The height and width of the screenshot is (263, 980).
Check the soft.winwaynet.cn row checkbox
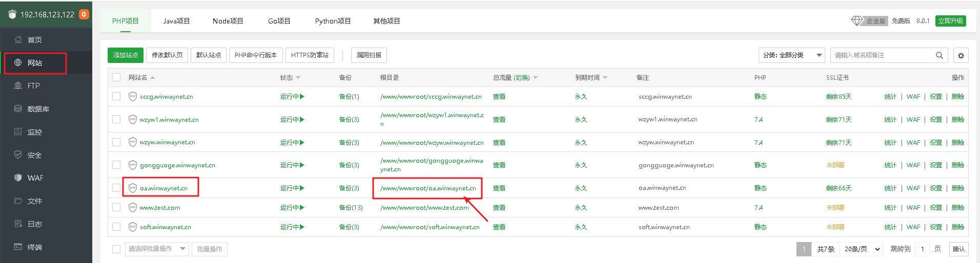pyautogui.click(x=116, y=227)
